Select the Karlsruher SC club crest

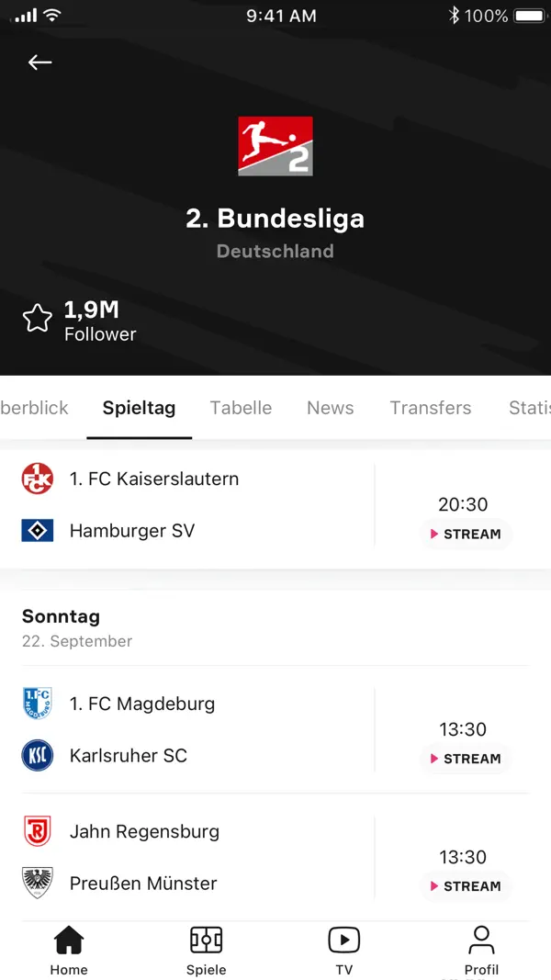(x=38, y=755)
